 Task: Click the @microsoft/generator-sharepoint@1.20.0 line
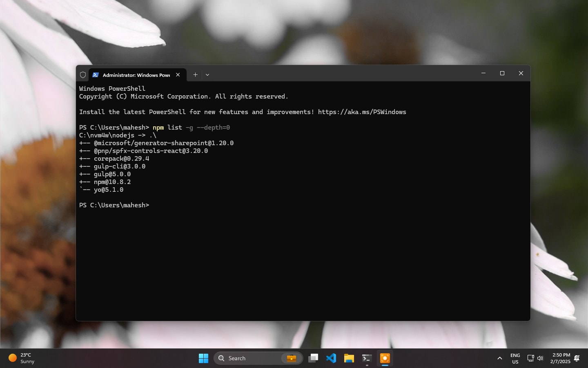tap(156, 143)
